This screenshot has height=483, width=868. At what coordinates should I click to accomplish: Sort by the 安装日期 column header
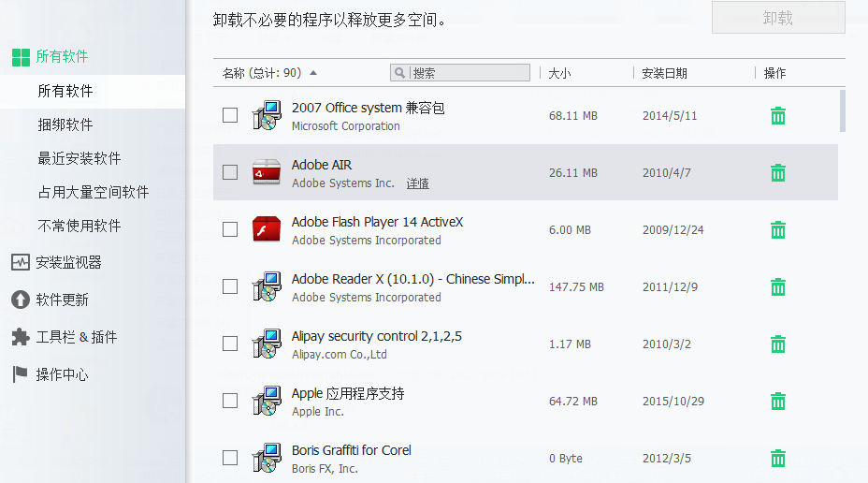pos(664,73)
